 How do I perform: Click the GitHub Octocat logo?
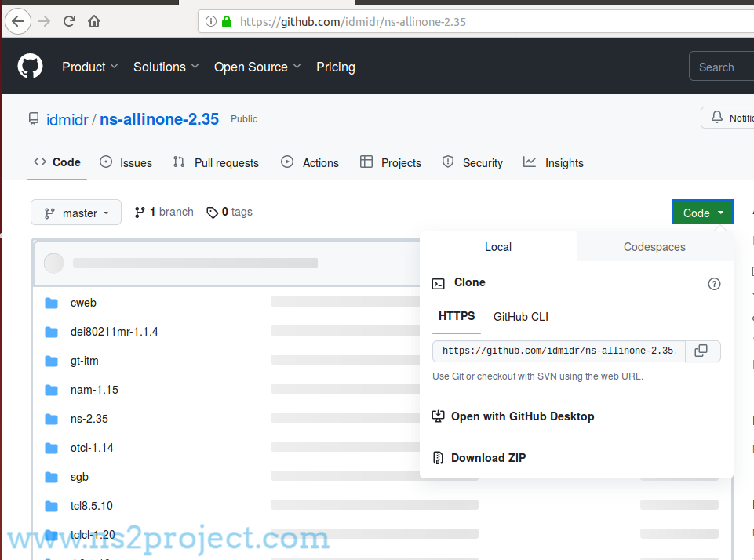[x=31, y=66]
